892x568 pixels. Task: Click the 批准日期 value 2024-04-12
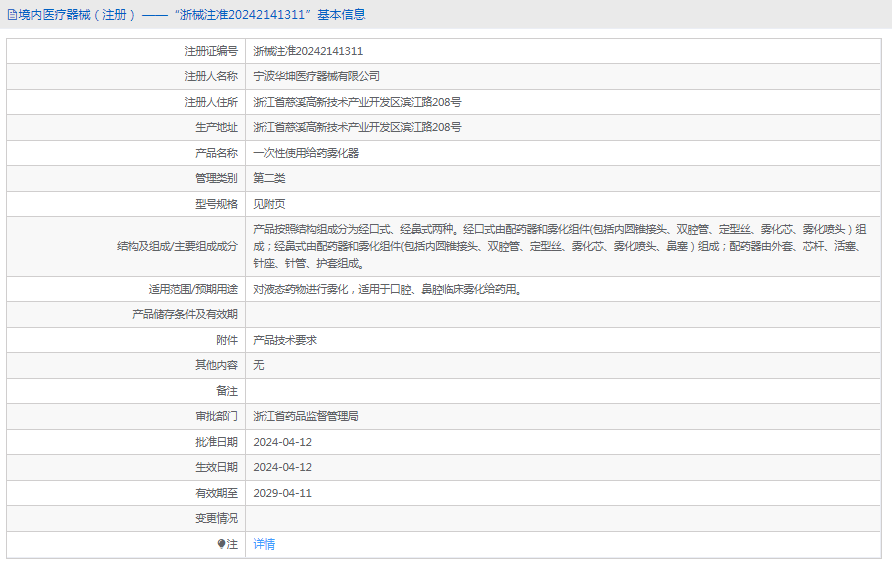tap(283, 442)
